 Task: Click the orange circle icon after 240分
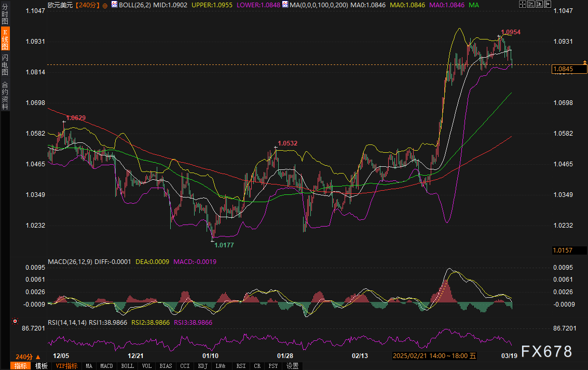coord(105,5)
